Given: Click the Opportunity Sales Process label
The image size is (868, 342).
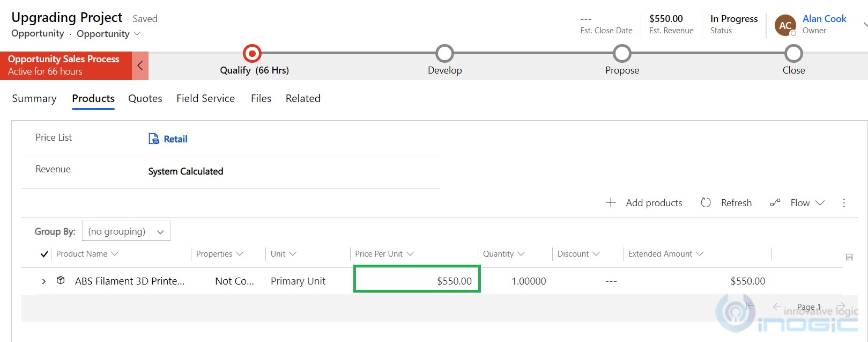Looking at the screenshot, I should (x=64, y=59).
